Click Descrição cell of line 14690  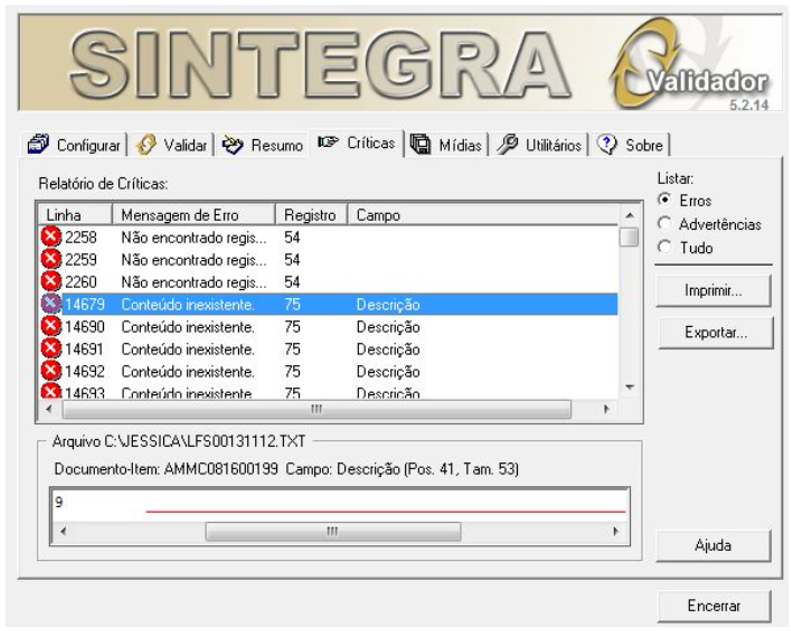pos(388,327)
